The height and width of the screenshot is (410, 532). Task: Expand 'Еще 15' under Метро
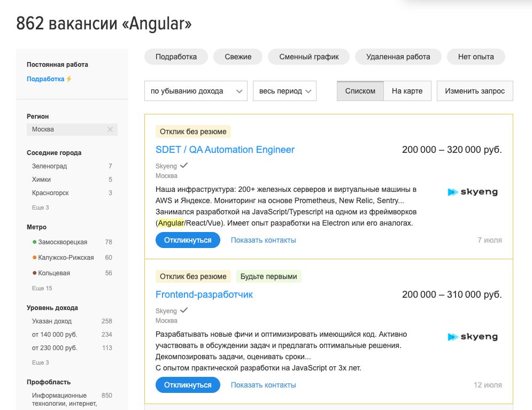[x=42, y=288]
